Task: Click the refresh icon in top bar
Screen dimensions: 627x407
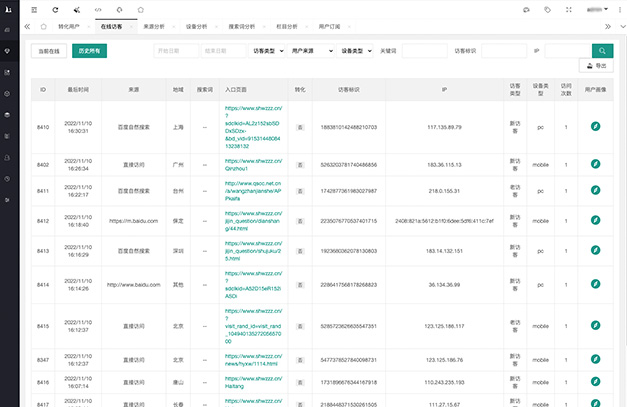Action: (56, 9)
